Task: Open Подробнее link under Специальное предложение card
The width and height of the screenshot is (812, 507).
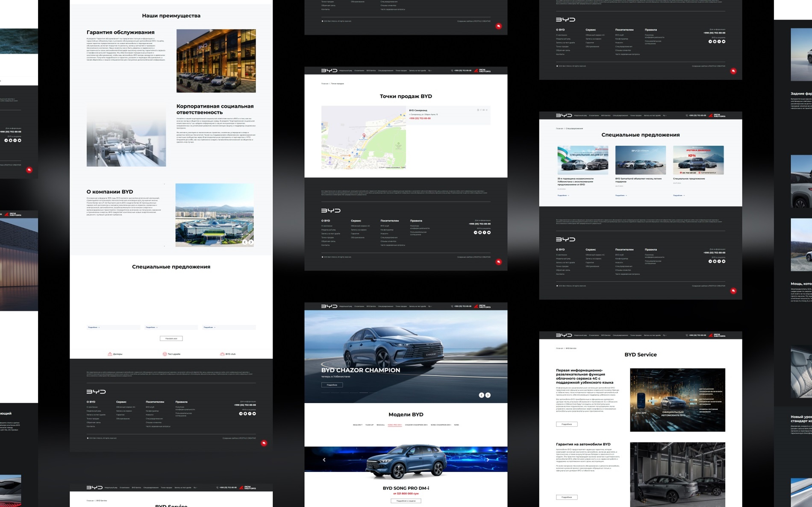Action: (679, 195)
